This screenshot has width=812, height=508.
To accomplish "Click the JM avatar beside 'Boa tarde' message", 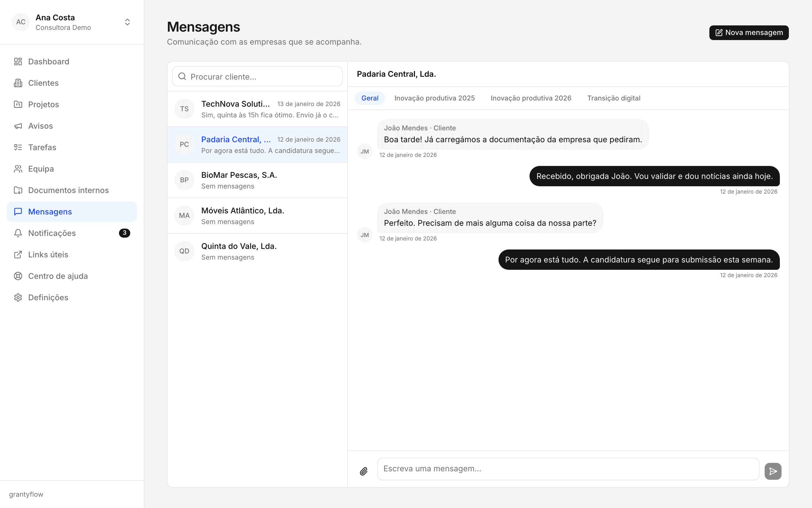I will pos(365,152).
